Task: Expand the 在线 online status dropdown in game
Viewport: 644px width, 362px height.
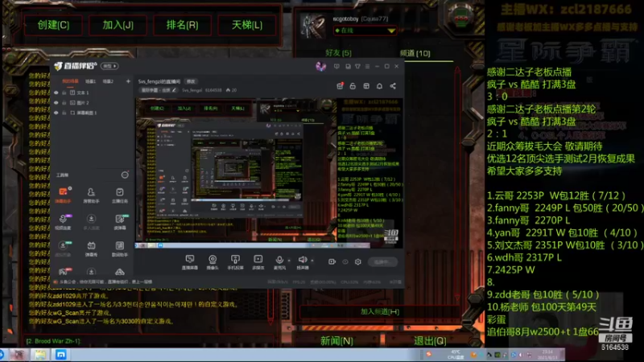Action: click(x=391, y=31)
